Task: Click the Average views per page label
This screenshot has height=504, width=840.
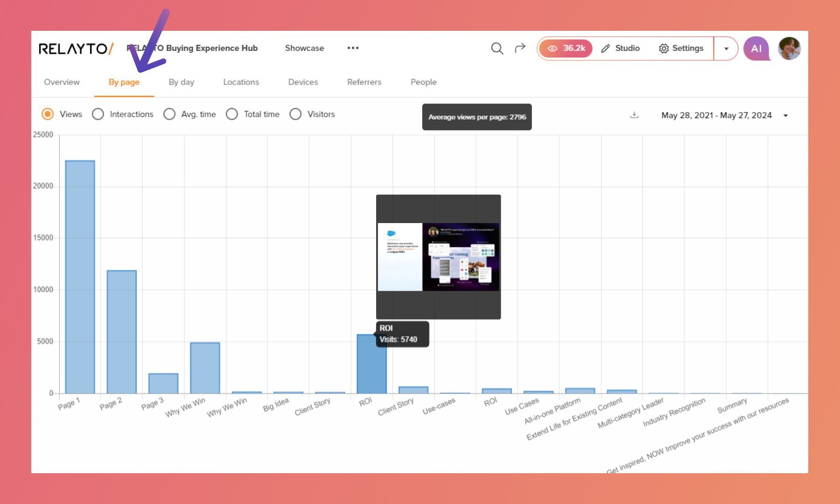Action: click(x=477, y=117)
